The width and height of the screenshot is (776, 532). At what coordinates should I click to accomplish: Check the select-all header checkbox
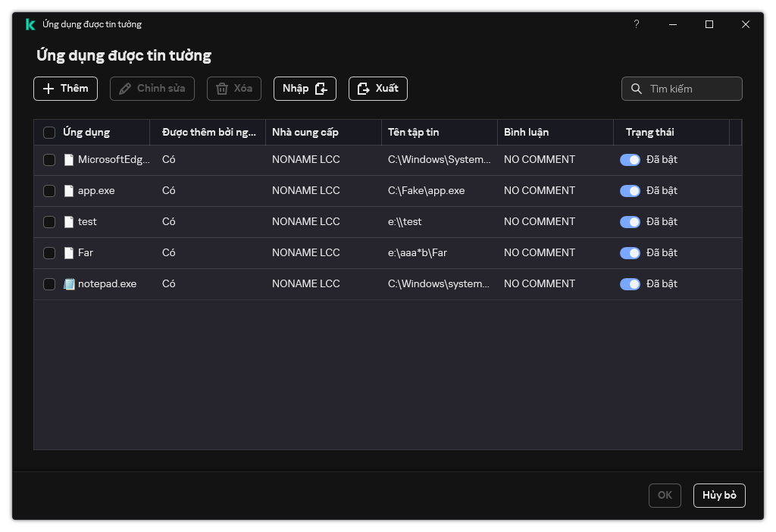pos(49,133)
